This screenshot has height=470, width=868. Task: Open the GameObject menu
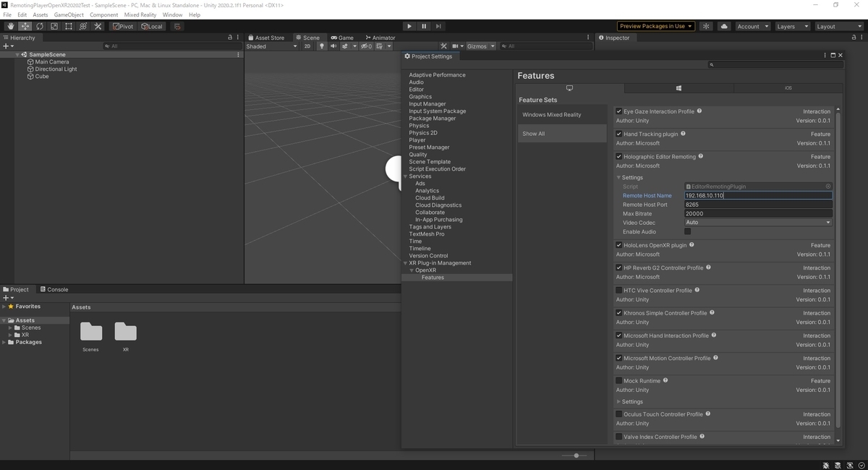coord(69,14)
